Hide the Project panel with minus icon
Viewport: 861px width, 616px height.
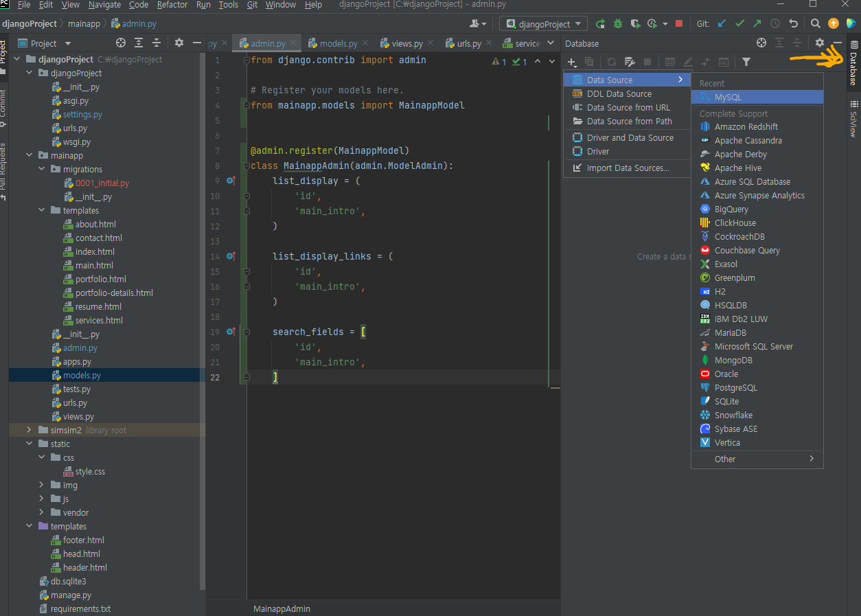pyautogui.click(x=197, y=43)
